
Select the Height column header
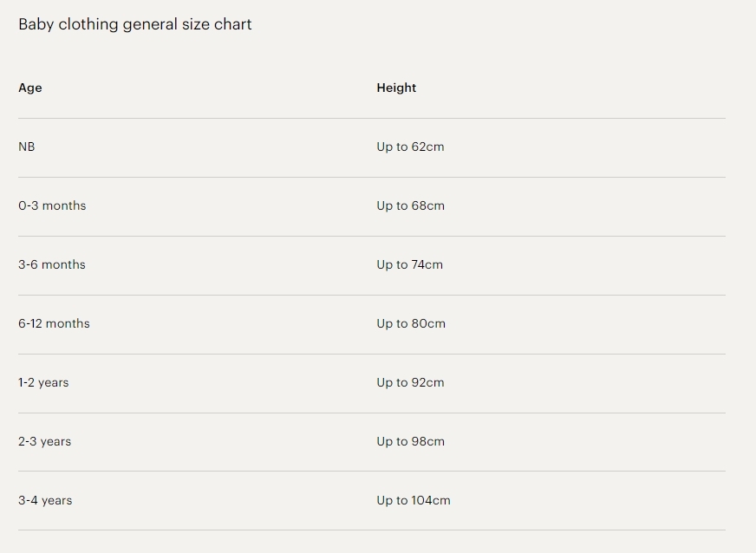point(396,88)
